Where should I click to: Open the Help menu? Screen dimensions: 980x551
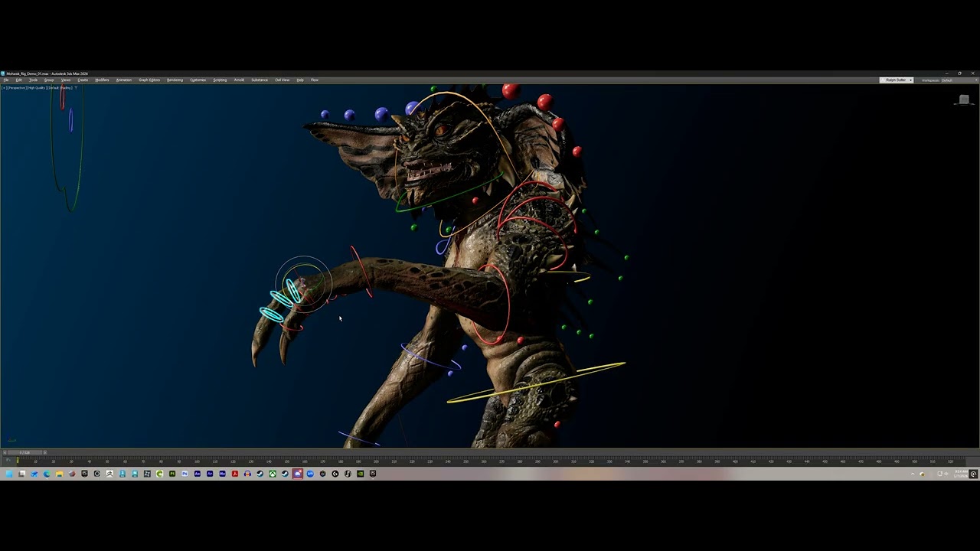point(300,80)
